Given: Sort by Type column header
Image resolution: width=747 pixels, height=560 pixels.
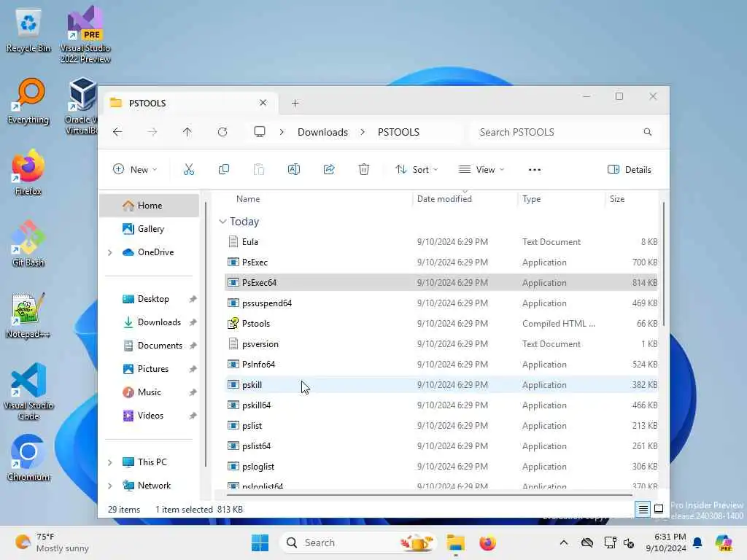Looking at the screenshot, I should coord(532,199).
